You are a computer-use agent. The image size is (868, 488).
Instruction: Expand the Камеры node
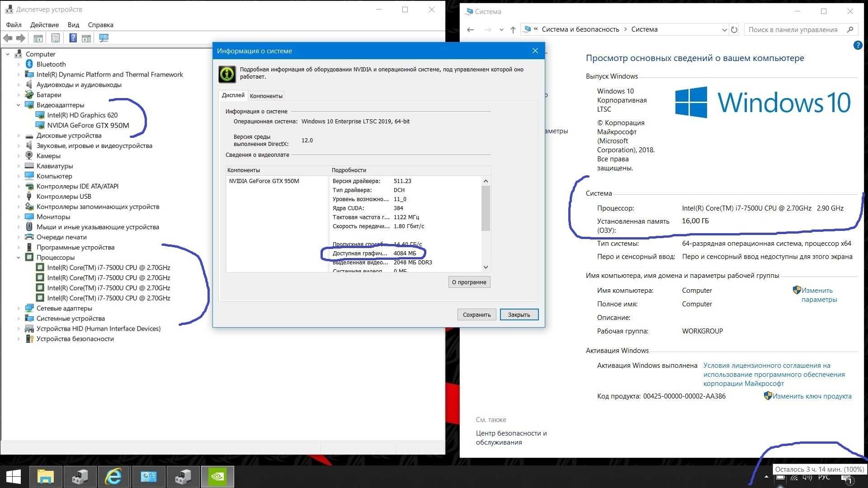(19, 156)
